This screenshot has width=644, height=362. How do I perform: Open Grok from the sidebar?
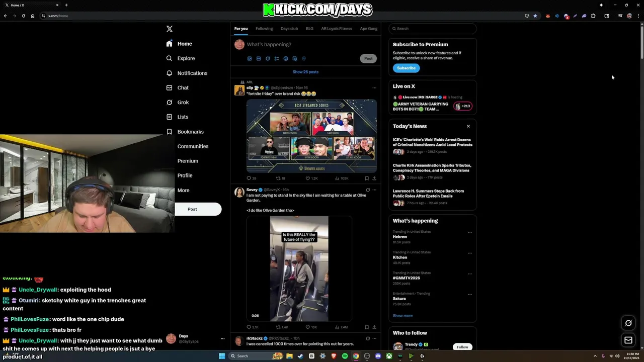(178, 102)
